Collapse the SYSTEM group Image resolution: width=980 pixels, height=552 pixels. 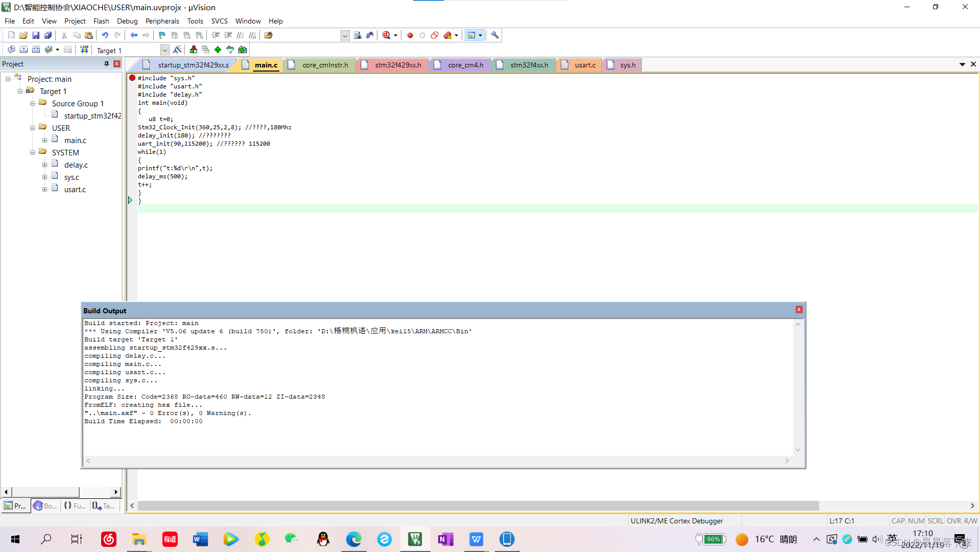33,152
